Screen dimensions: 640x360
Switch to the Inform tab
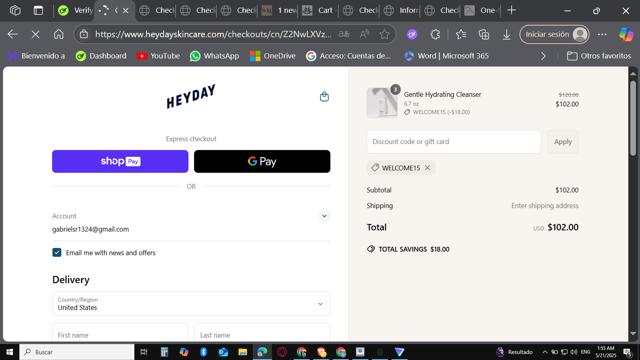400,10
